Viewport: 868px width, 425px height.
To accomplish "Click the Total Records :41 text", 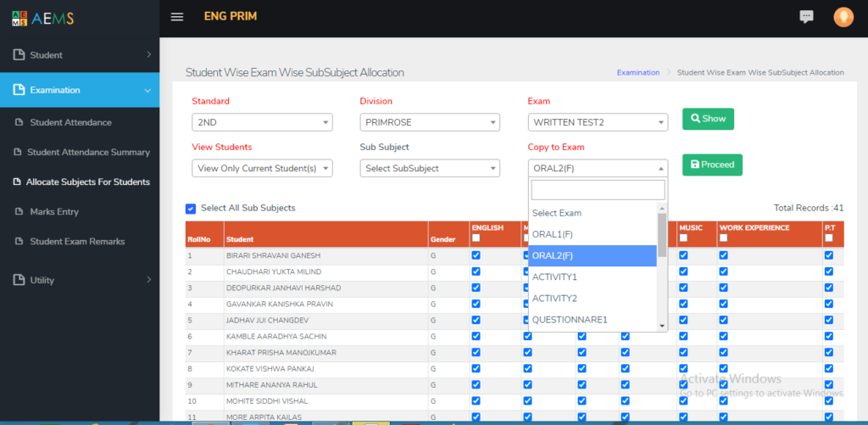I will (809, 209).
